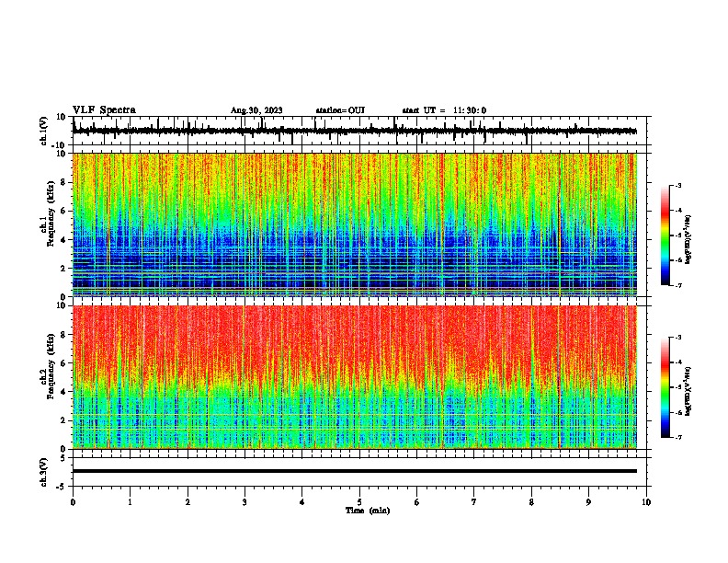728x563 pixels.
Task: Click the "6" tick on ch.2 frequency axis
Action: pyautogui.click(x=64, y=363)
